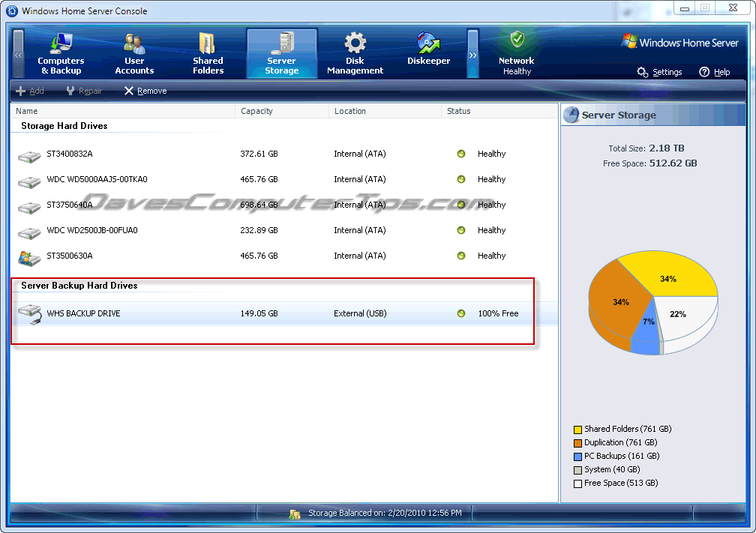
Task: Click the Windows Home Server logo
Action: pyautogui.click(x=679, y=43)
